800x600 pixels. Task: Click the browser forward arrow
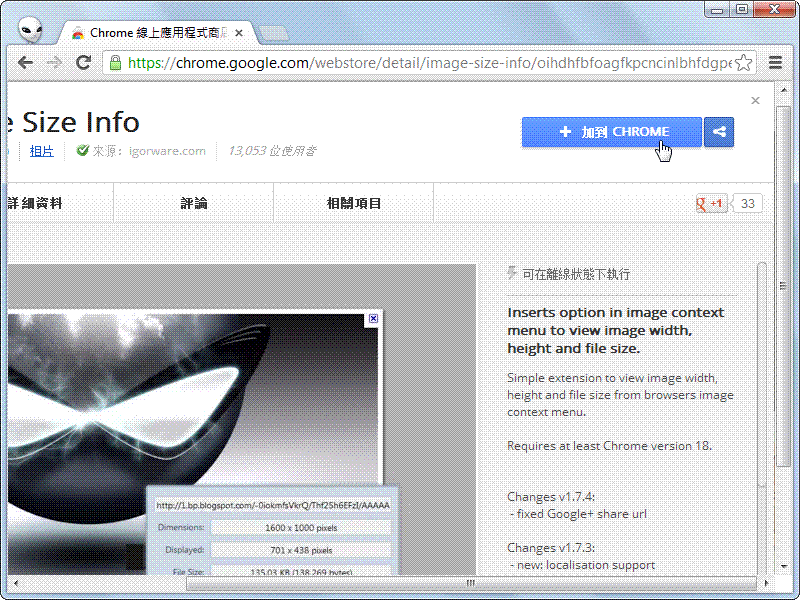click(x=54, y=63)
